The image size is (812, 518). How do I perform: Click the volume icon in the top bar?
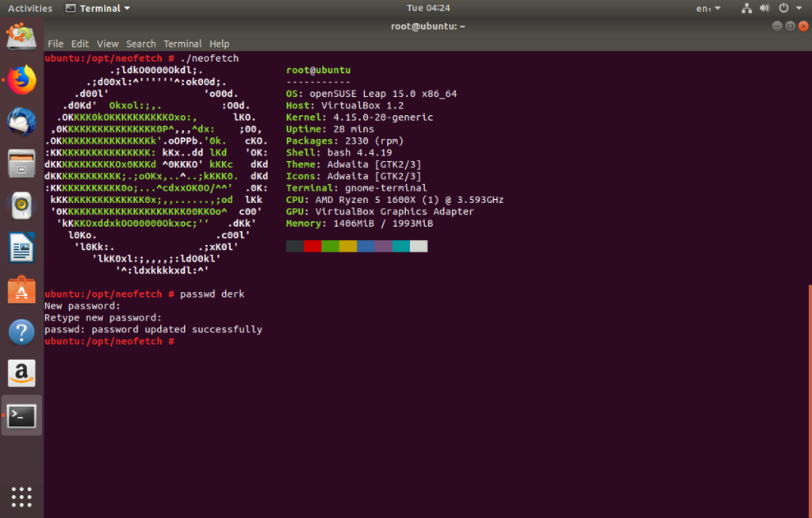[x=764, y=7]
